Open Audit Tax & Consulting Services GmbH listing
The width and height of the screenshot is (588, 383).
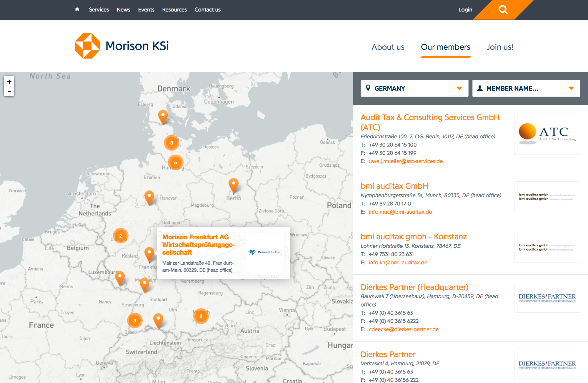point(430,122)
